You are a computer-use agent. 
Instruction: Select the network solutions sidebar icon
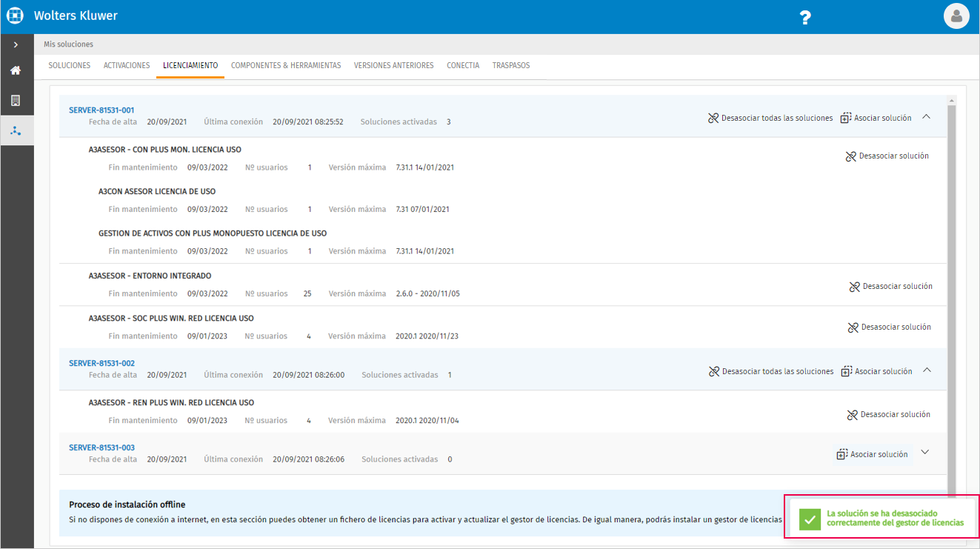pyautogui.click(x=16, y=131)
